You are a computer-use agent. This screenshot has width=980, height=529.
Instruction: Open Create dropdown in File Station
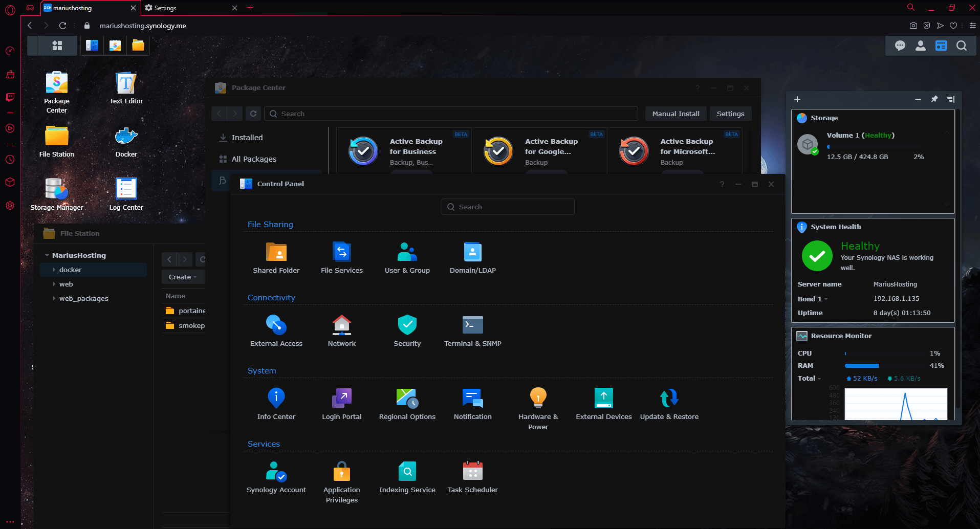(x=183, y=277)
